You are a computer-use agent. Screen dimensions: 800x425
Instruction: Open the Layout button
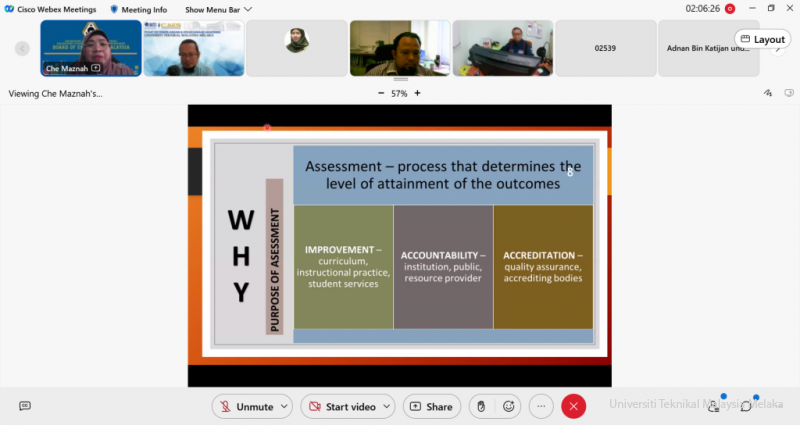(762, 39)
